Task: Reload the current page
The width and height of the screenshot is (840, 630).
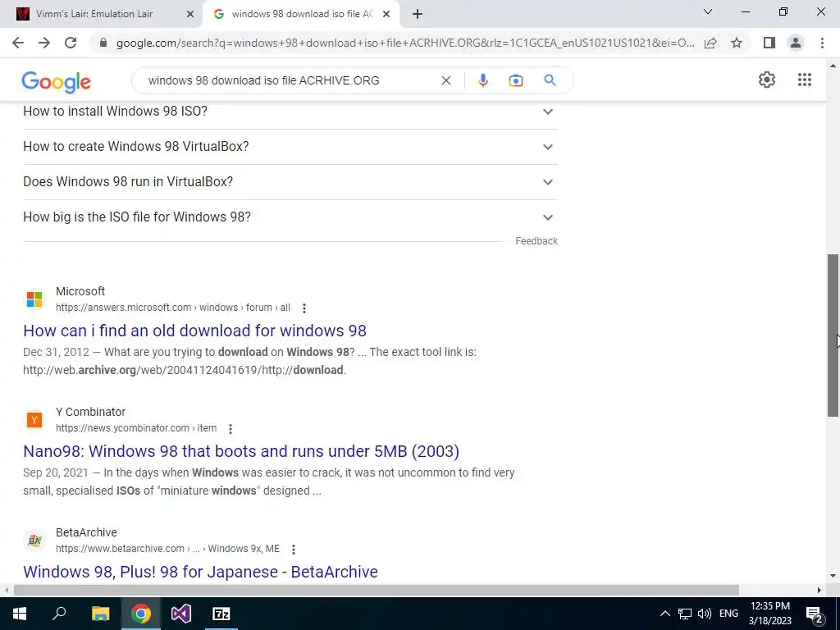Action: point(71,43)
